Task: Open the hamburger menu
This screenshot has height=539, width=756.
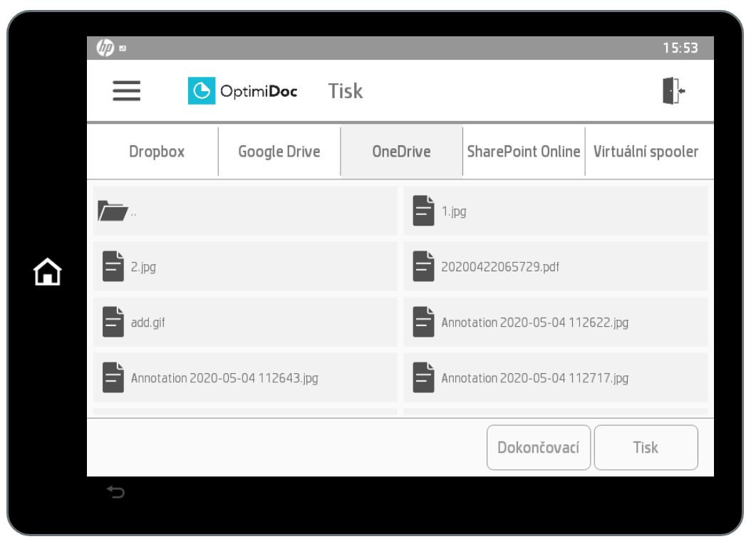Action: pyautogui.click(x=126, y=90)
